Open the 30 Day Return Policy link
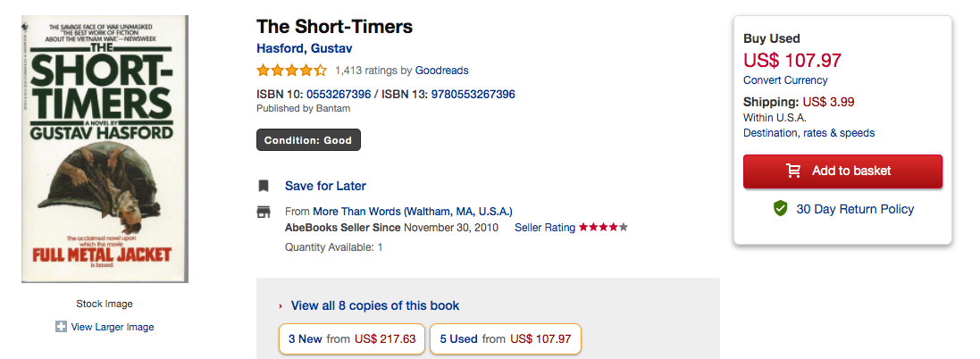Image resolution: width=980 pixels, height=359 pixels. [x=855, y=209]
